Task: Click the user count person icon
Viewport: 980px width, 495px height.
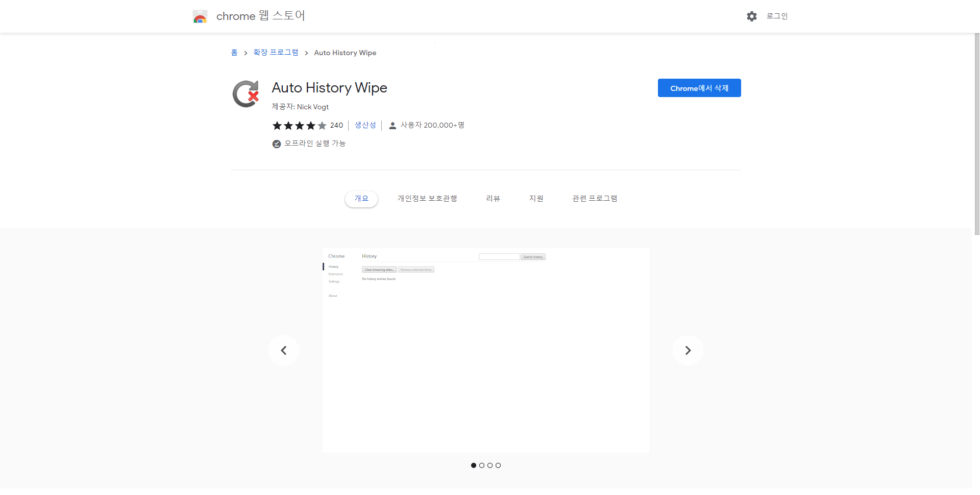Action: tap(393, 126)
